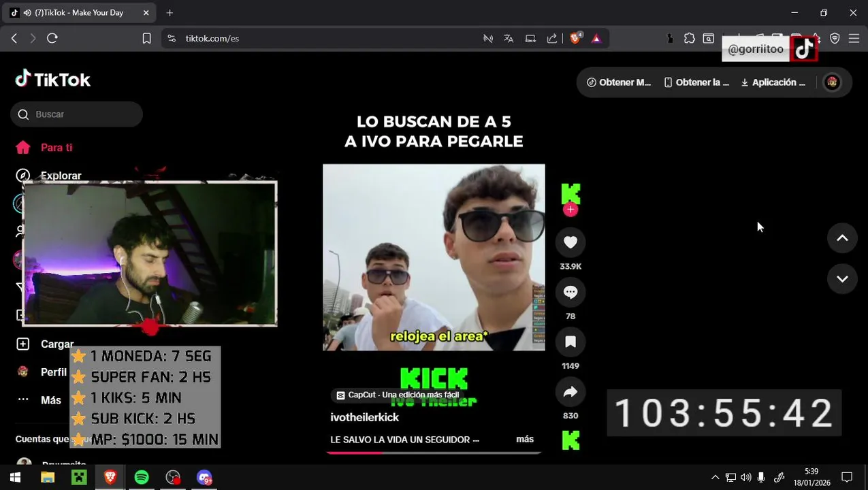This screenshot has width=868, height=490.
Task: Bookmark the video to favorites
Action: point(570,342)
